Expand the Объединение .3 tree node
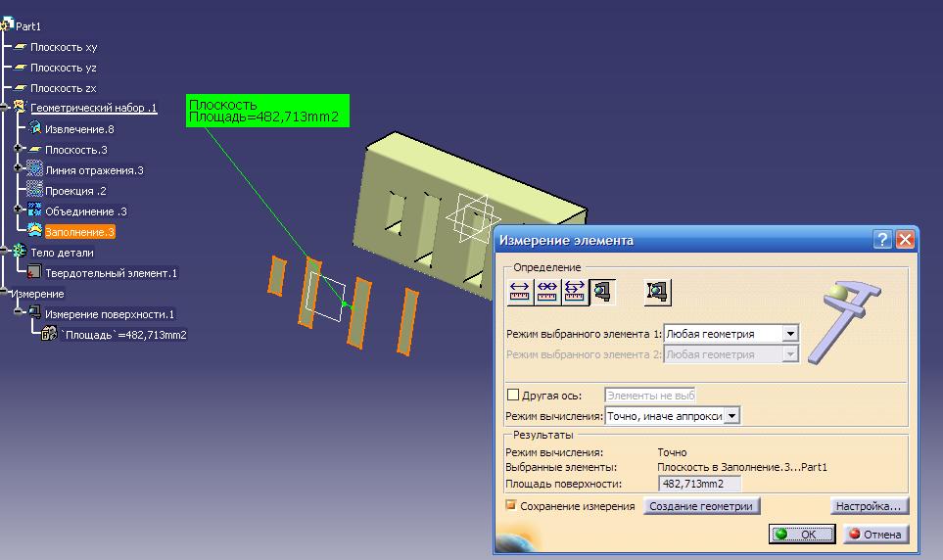 [19, 210]
